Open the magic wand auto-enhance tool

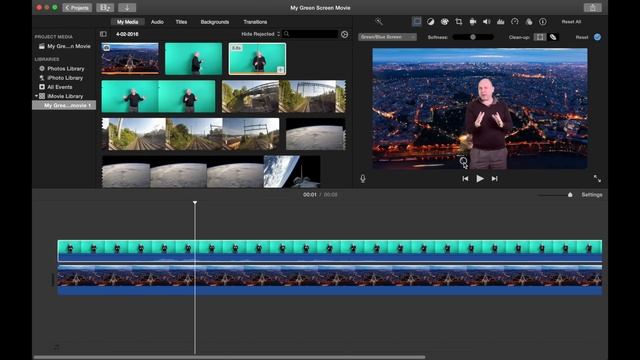click(x=379, y=22)
